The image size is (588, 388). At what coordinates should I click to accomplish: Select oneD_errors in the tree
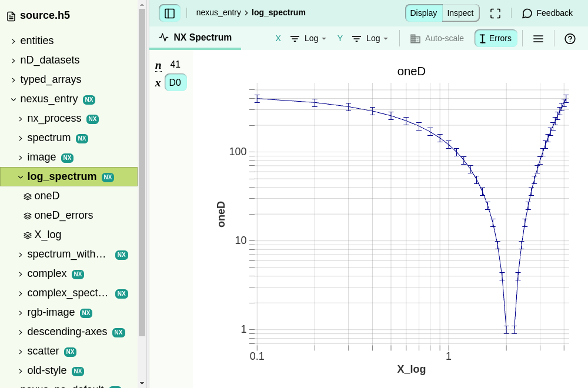pos(64,215)
